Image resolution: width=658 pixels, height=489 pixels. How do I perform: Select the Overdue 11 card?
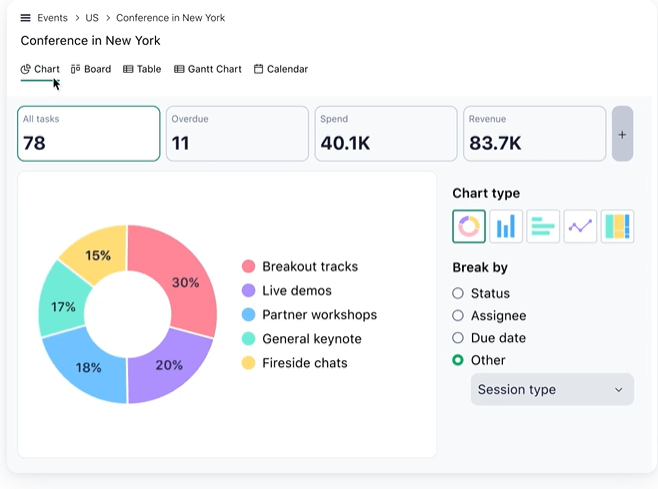tap(238, 134)
